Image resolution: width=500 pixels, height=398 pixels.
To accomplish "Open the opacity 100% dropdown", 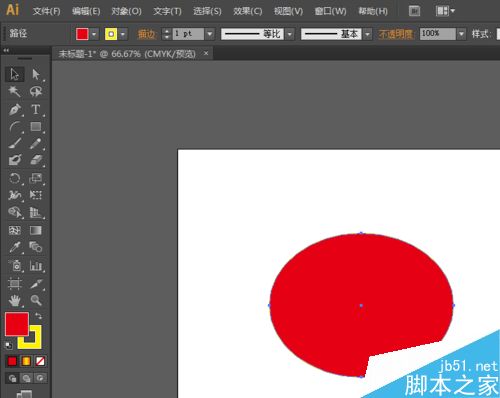I will coord(461,34).
